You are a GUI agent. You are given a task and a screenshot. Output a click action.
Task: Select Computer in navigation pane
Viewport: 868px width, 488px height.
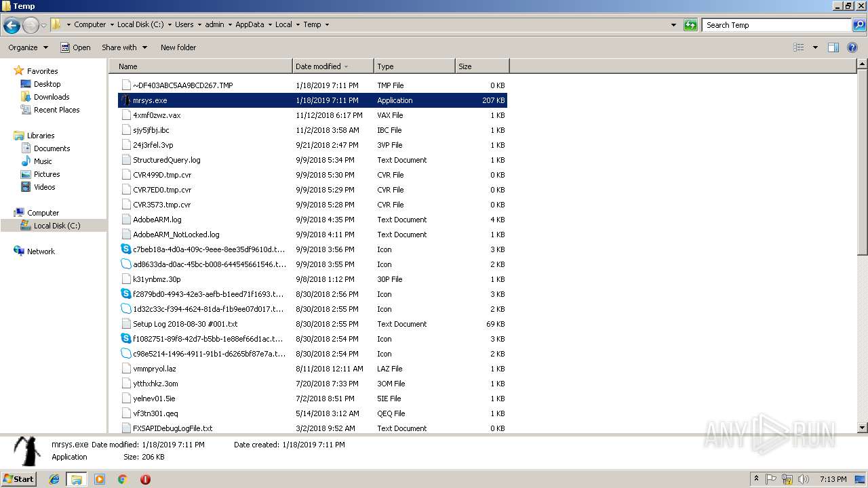[x=43, y=213]
